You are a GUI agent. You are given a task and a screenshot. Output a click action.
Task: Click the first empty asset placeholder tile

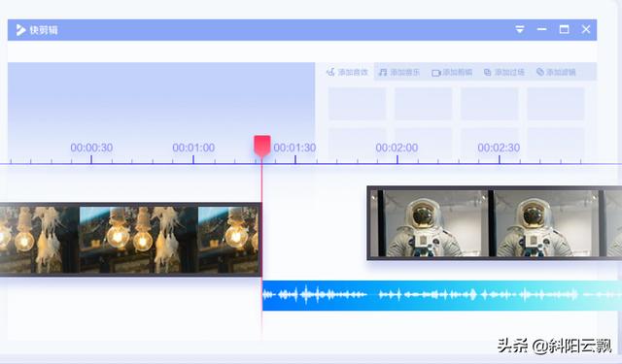(x=357, y=104)
